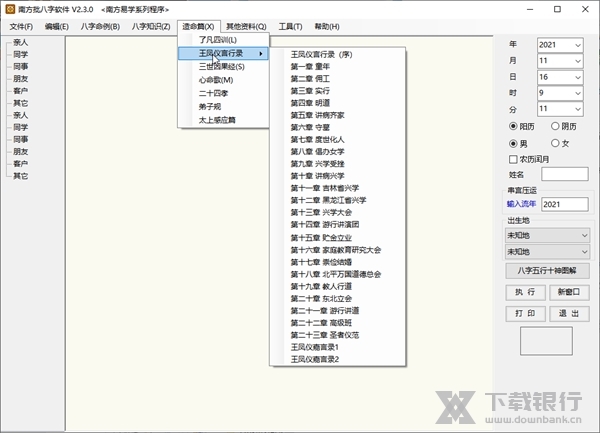
Task: Tick the 农历闰月 checkbox
Action: (513, 159)
